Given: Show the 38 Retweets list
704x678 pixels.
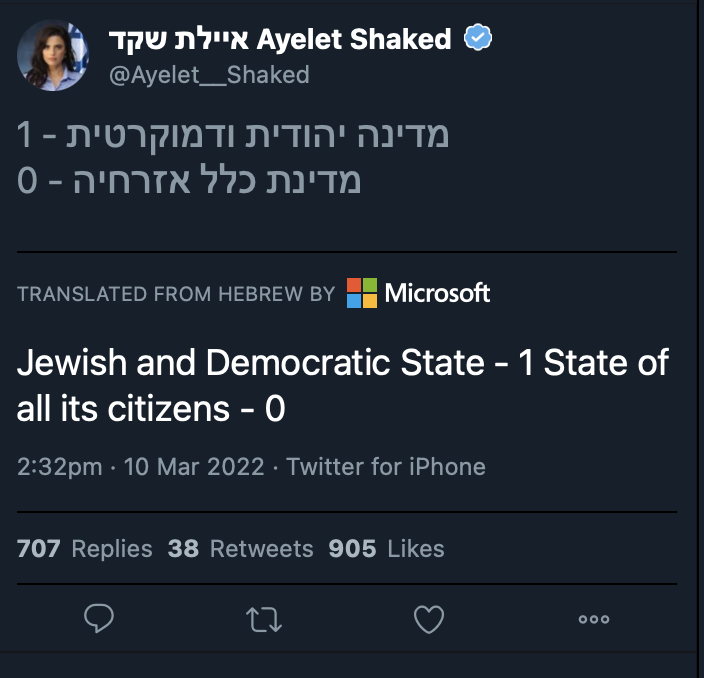Looking at the screenshot, I should (x=240, y=548).
